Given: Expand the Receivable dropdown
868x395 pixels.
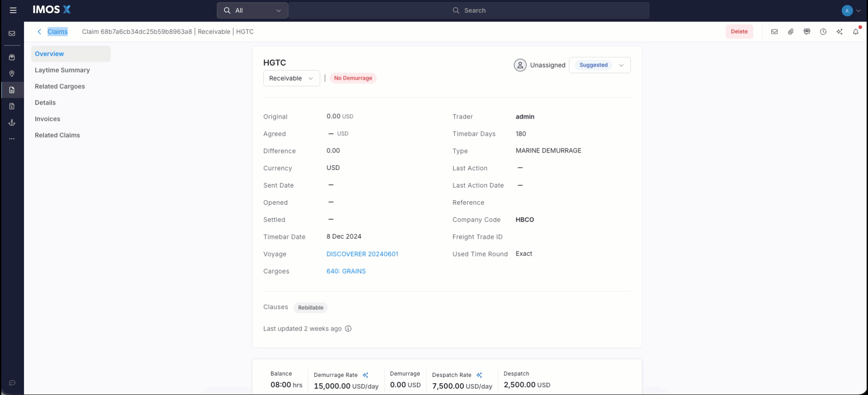Looking at the screenshot, I should [291, 78].
